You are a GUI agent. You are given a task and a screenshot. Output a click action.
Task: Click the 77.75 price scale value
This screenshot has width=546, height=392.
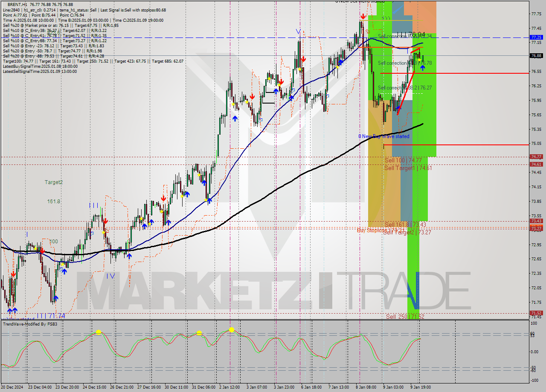pos(536,14)
